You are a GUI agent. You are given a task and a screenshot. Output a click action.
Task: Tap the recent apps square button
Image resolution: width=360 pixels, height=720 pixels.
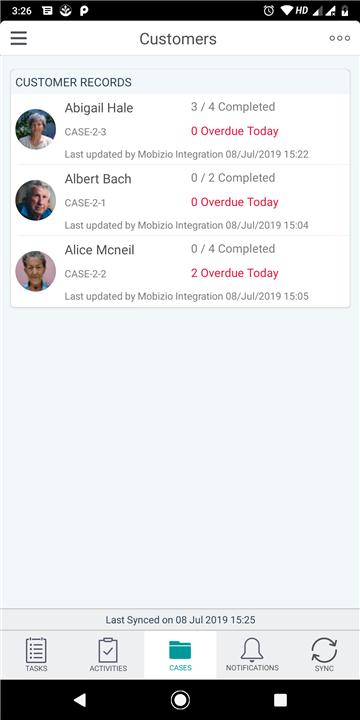(x=280, y=700)
